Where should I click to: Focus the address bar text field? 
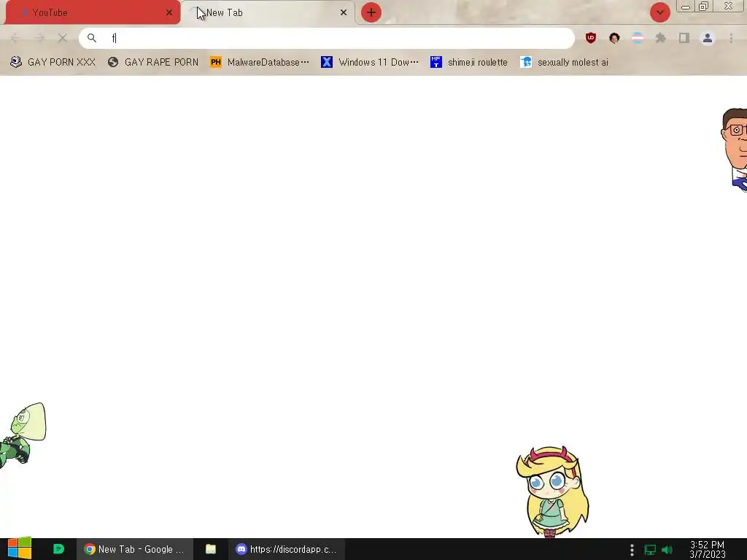point(327,38)
